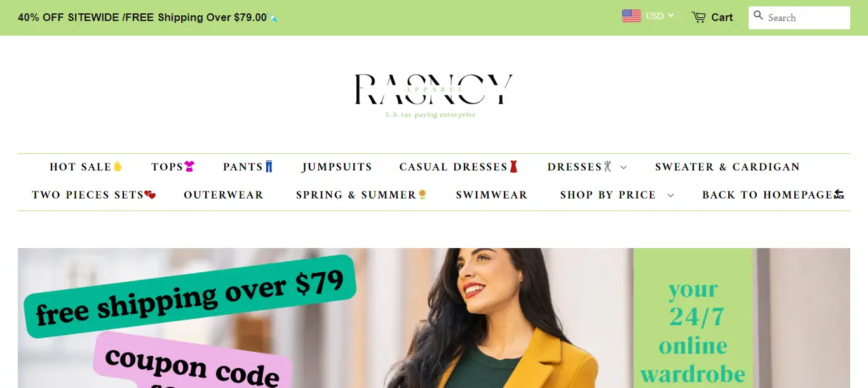868x388 pixels.
Task: Click the US flag currency icon
Action: point(631,16)
